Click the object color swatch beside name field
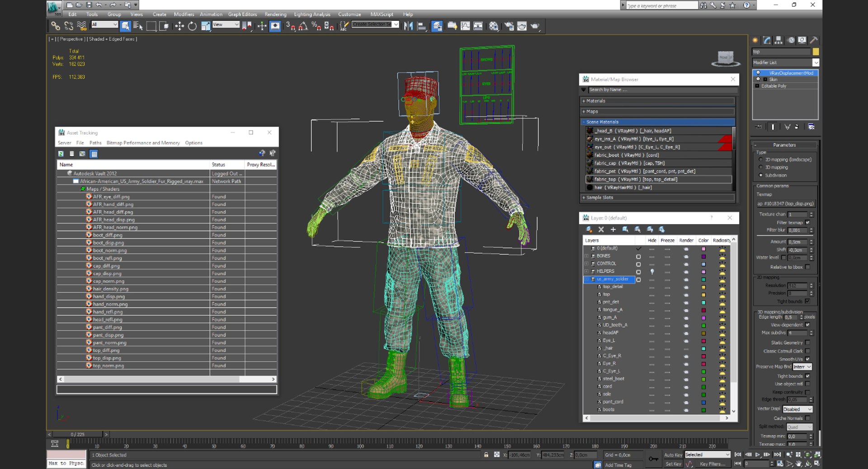The image size is (868, 469). (816, 52)
